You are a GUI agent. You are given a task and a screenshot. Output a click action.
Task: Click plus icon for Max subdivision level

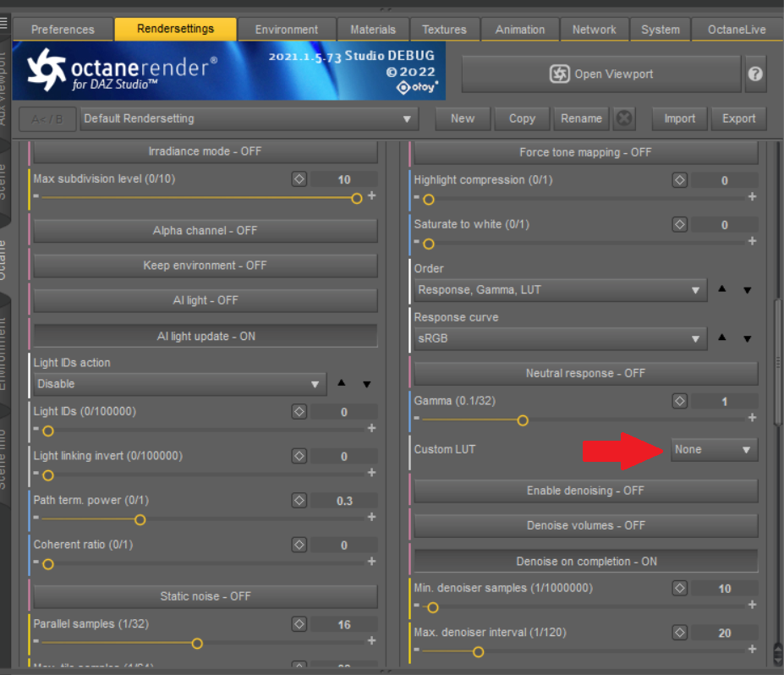point(371,196)
